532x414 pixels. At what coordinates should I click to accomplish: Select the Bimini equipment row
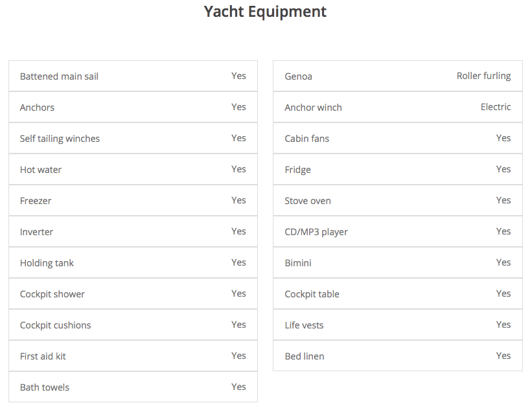[x=397, y=263]
